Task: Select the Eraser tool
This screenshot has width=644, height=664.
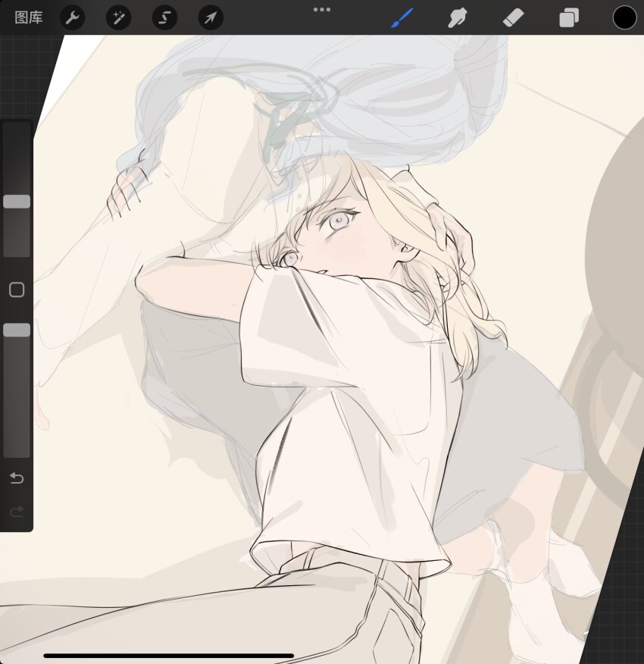Action: point(513,18)
